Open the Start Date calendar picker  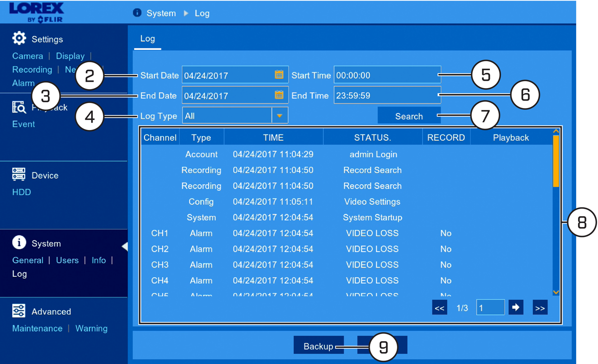279,75
